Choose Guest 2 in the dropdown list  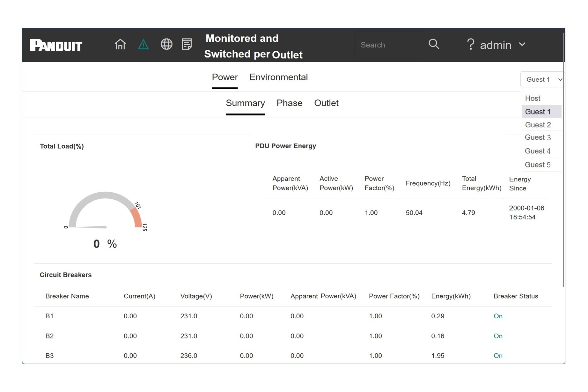[538, 125]
